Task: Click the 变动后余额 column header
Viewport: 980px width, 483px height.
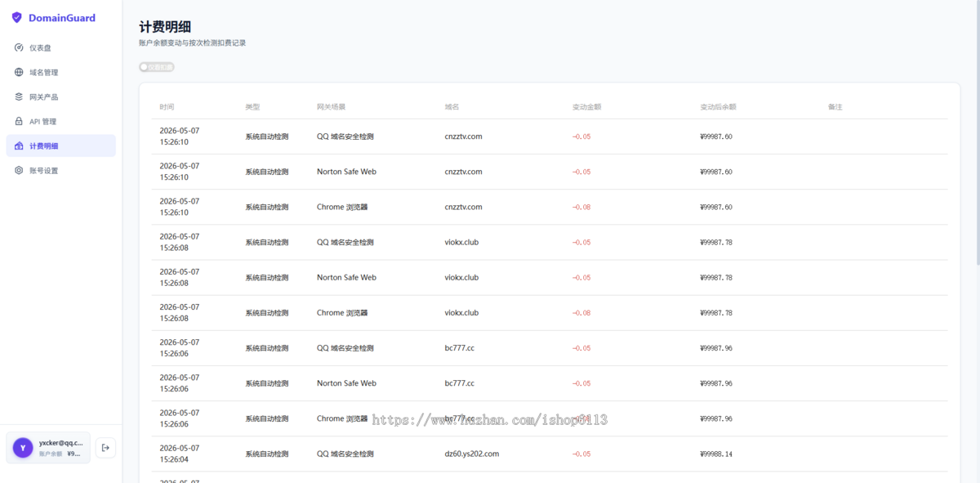Action: click(719, 107)
